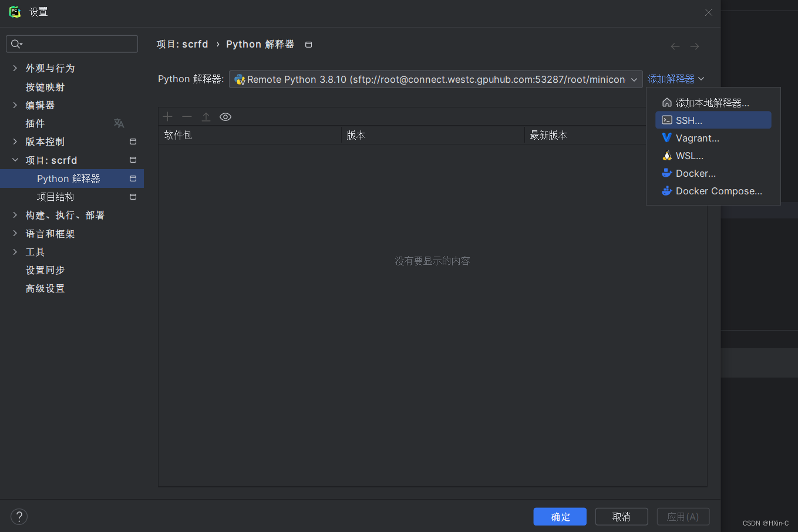Click the 应用(A) button
This screenshot has height=532, width=798.
pyautogui.click(x=683, y=517)
